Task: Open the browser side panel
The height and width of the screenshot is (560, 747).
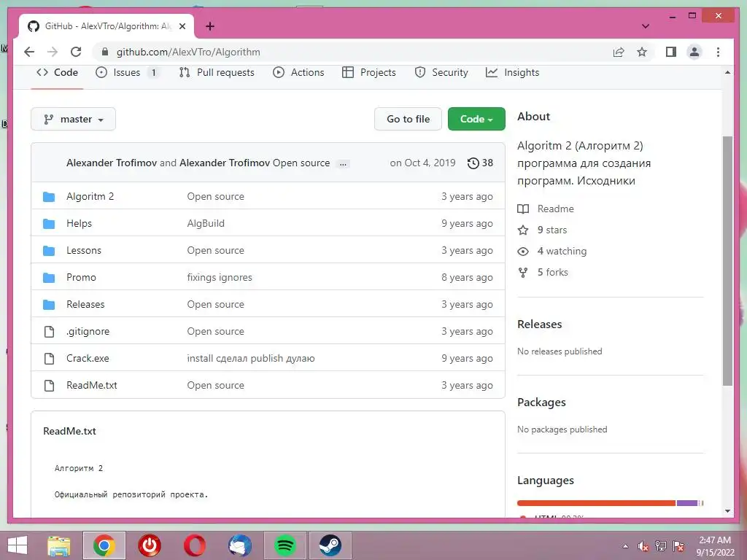Action: tap(671, 52)
